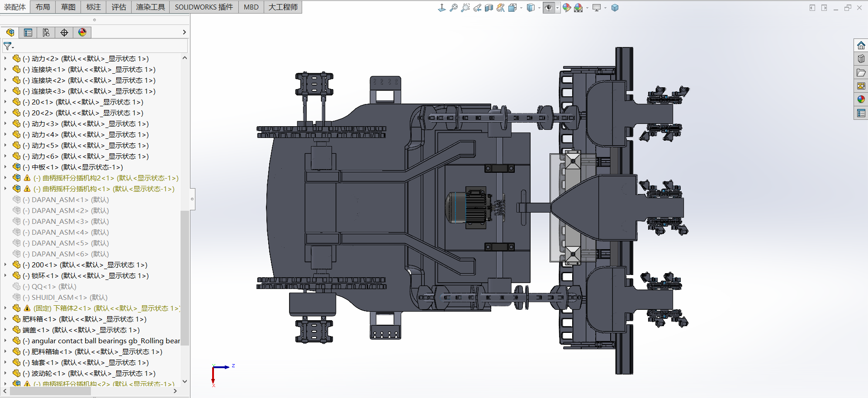Click the View Orientation cube icon

512,8
